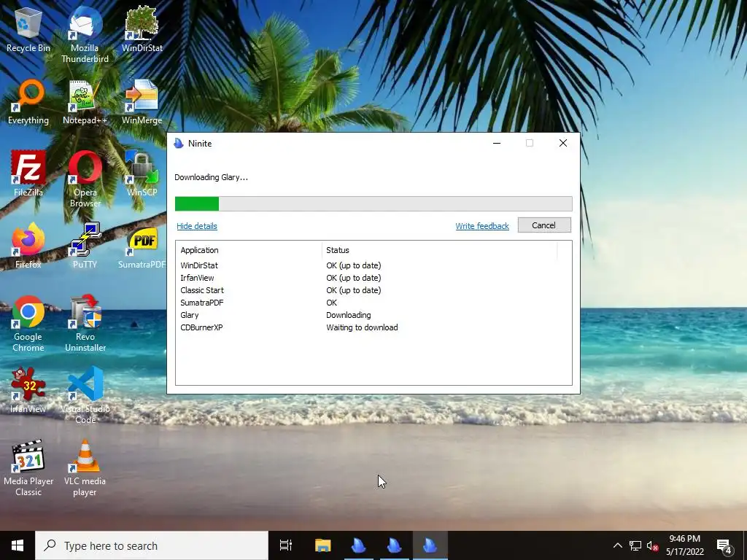747x560 pixels.
Task: Click the Ninite logo in the title bar
Action: pyautogui.click(x=179, y=144)
